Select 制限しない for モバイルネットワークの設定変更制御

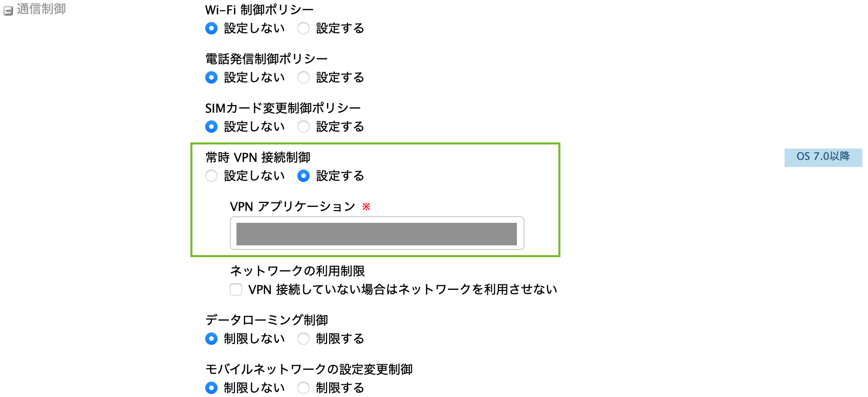[x=211, y=388]
